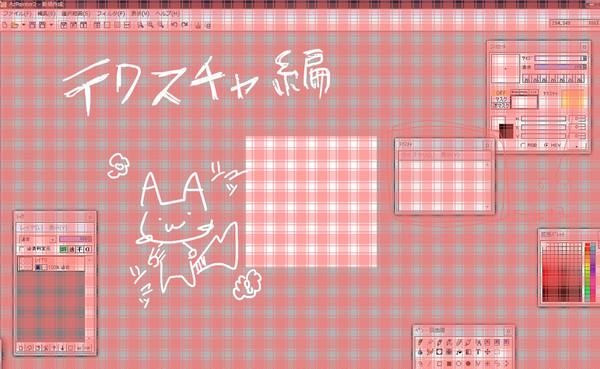Select the レイヤ0 layer row
This screenshot has height=369, width=600.
coord(51,264)
